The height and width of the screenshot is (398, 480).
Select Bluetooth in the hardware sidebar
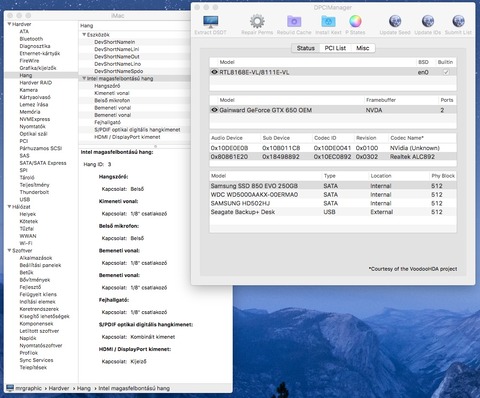pos(31,39)
